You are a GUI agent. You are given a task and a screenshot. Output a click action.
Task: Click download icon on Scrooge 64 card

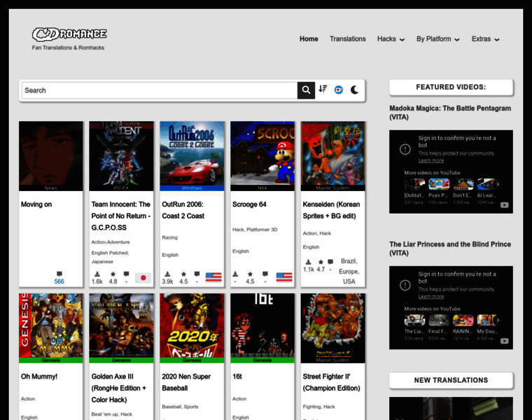click(x=235, y=274)
